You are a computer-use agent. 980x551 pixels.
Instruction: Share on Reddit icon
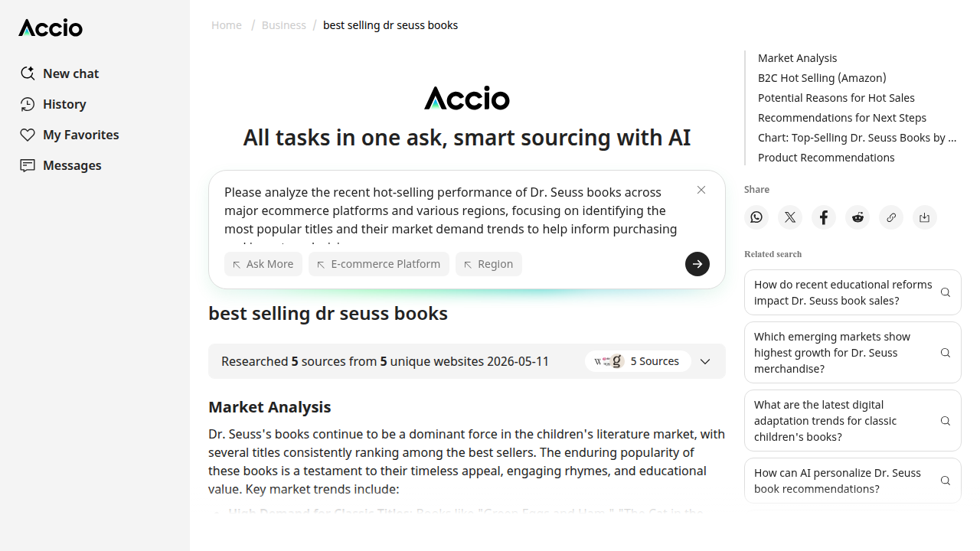(x=857, y=217)
